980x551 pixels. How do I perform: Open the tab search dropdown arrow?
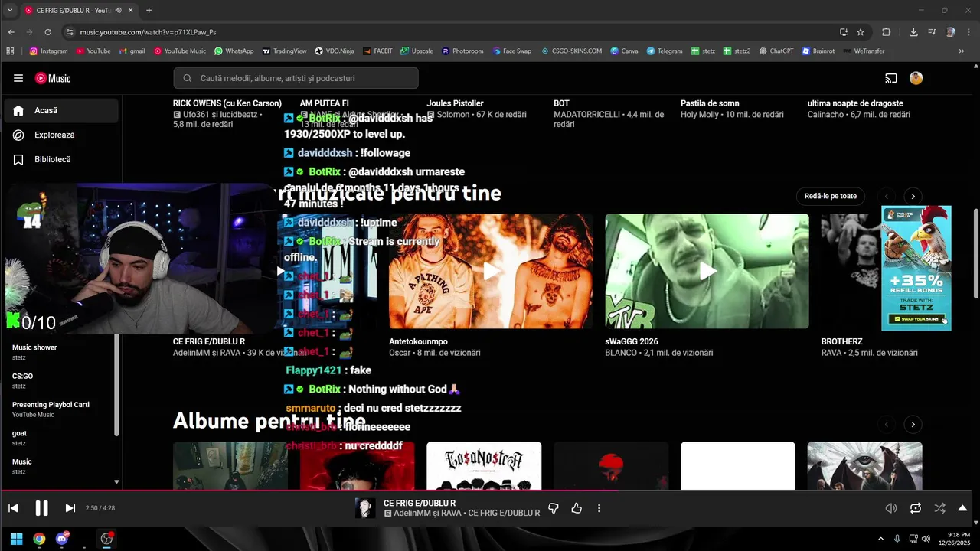click(x=10, y=10)
